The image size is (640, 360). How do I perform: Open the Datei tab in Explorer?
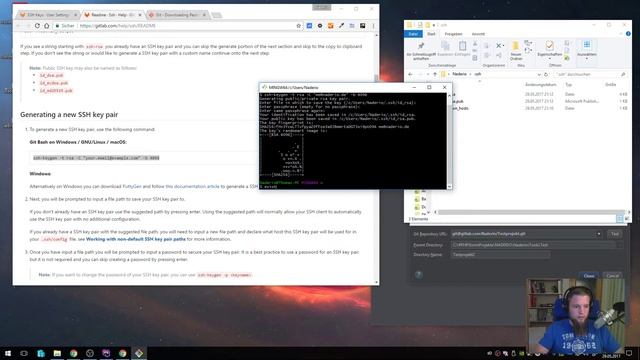coord(413,34)
